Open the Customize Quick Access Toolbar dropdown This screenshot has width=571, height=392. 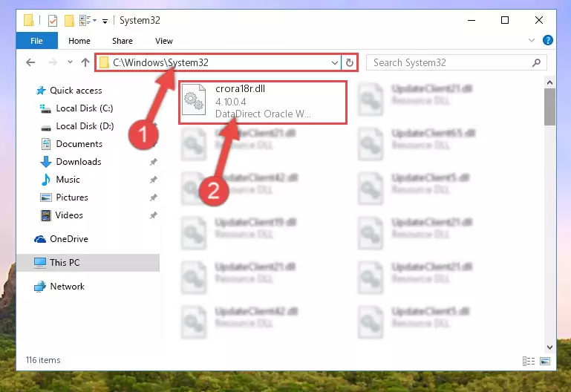pyautogui.click(x=105, y=21)
